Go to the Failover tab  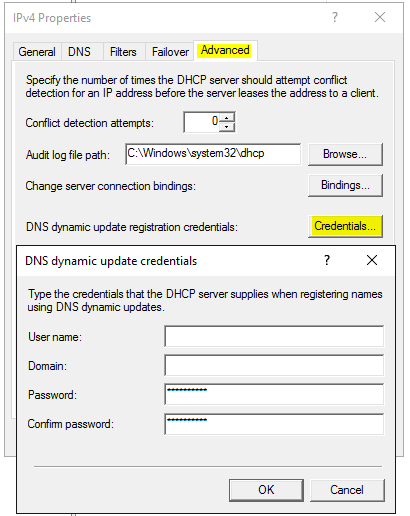(170, 52)
